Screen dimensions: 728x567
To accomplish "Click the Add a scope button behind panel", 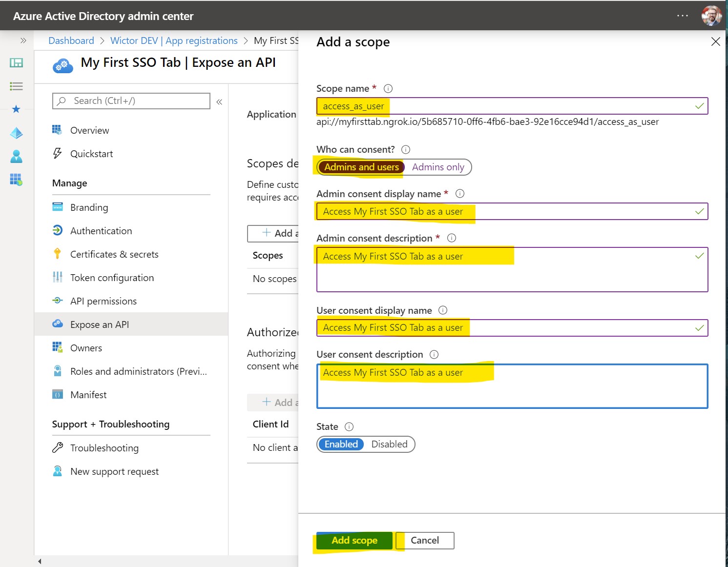I will pyautogui.click(x=273, y=233).
